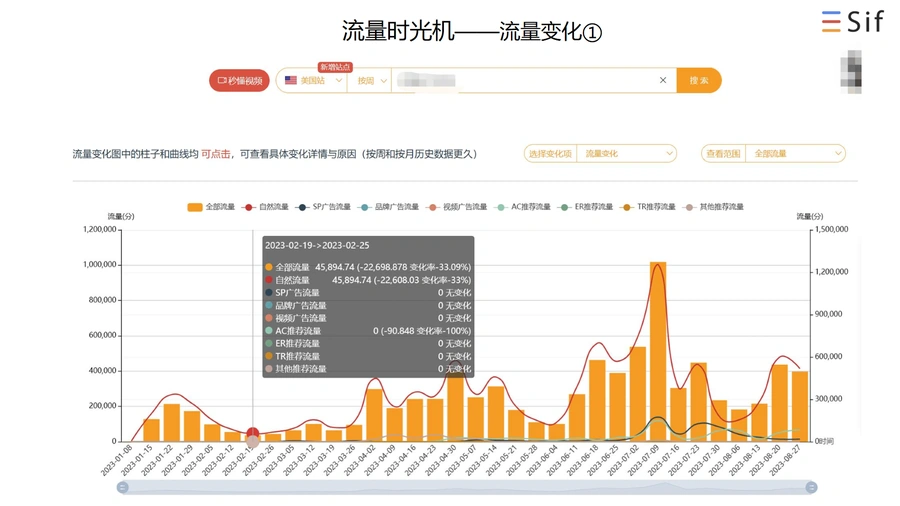This screenshot has height=506, width=900.
Task: Toggle AC推荐流量 legend series
Action: pyautogui.click(x=523, y=207)
